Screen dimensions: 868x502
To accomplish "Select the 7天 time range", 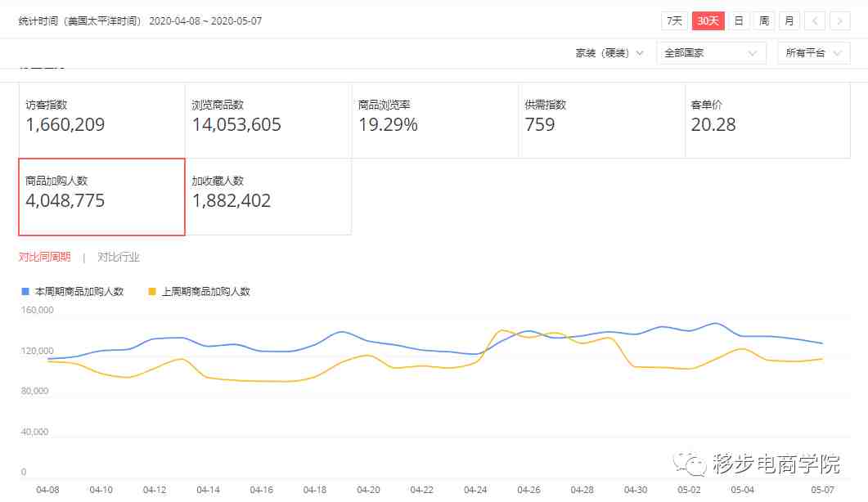I will 674,21.
